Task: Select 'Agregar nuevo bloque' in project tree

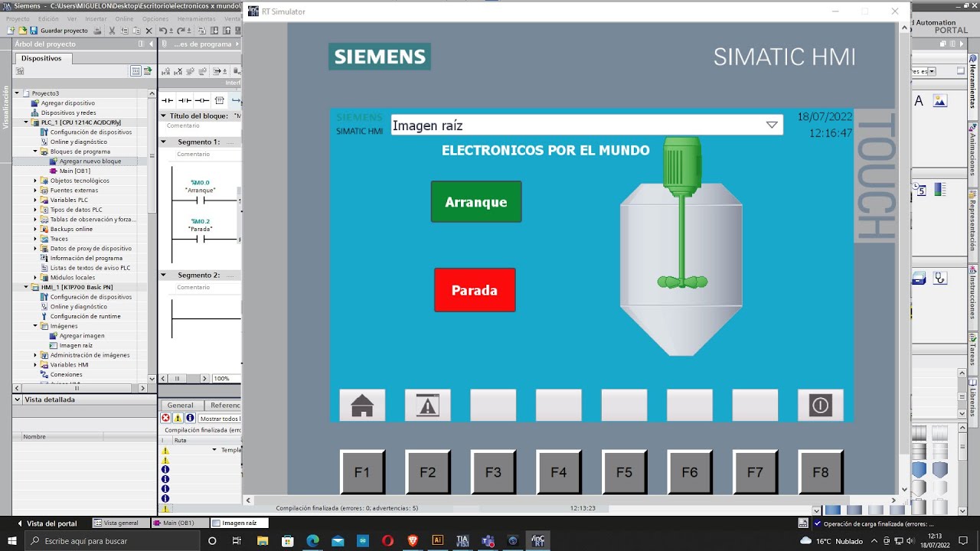Action: click(x=90, y=161)
